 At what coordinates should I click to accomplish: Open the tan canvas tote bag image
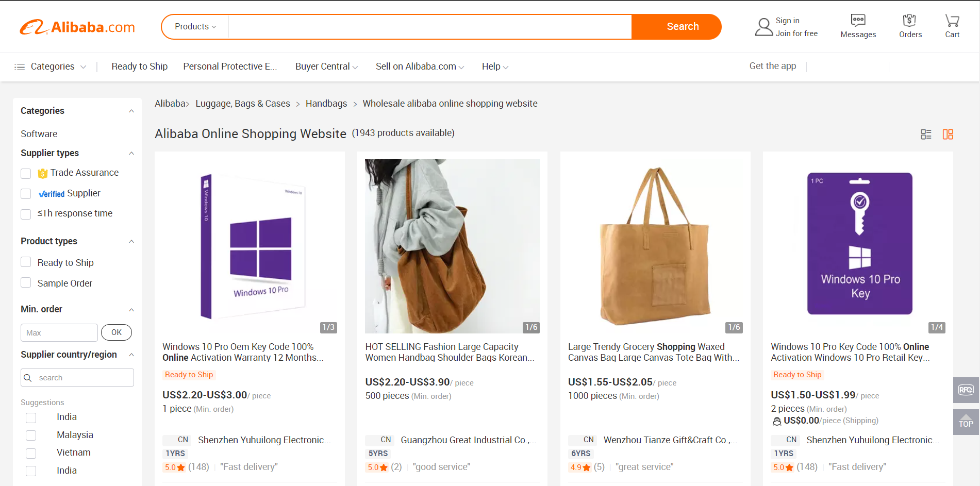[x=655, y=246]
